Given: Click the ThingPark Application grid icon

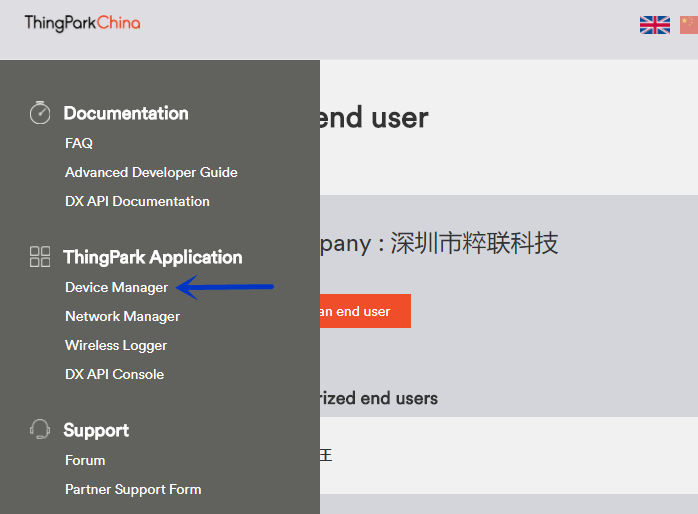Looking at the screenshot, I should point(40,257).
